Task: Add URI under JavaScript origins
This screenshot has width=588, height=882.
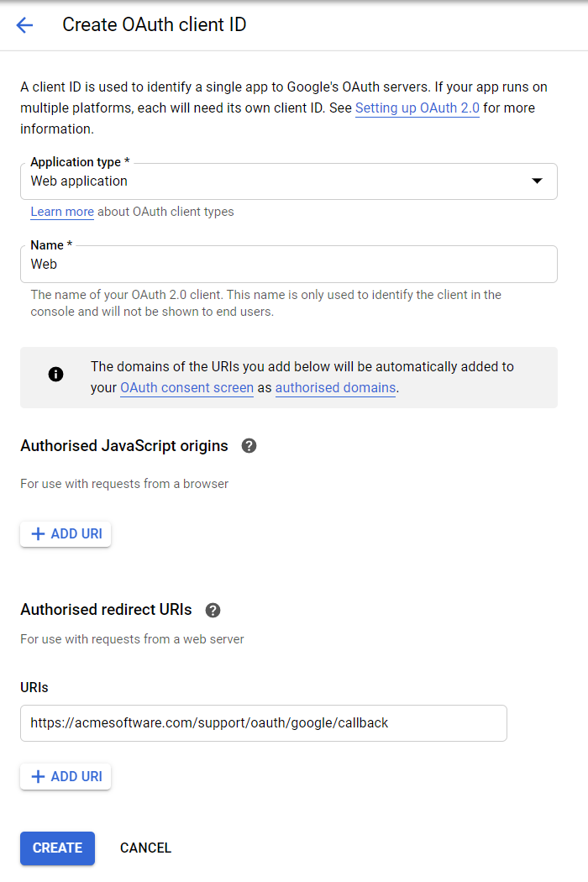Action: click(x=66, y=533)
